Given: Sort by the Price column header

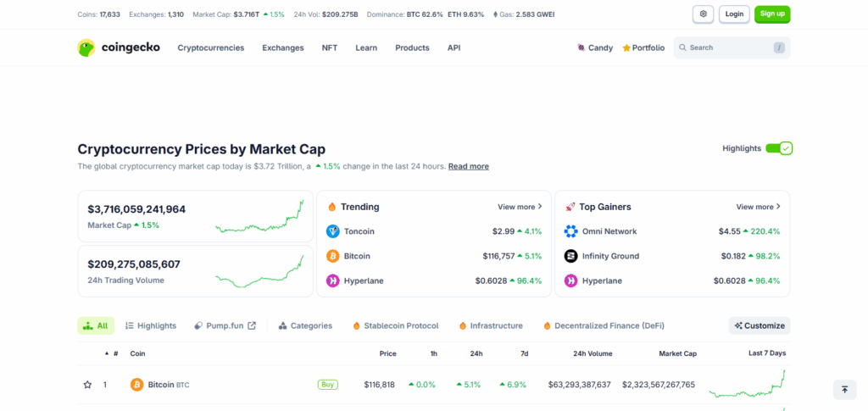Looking at the screenshot, I should click(387, 353).
